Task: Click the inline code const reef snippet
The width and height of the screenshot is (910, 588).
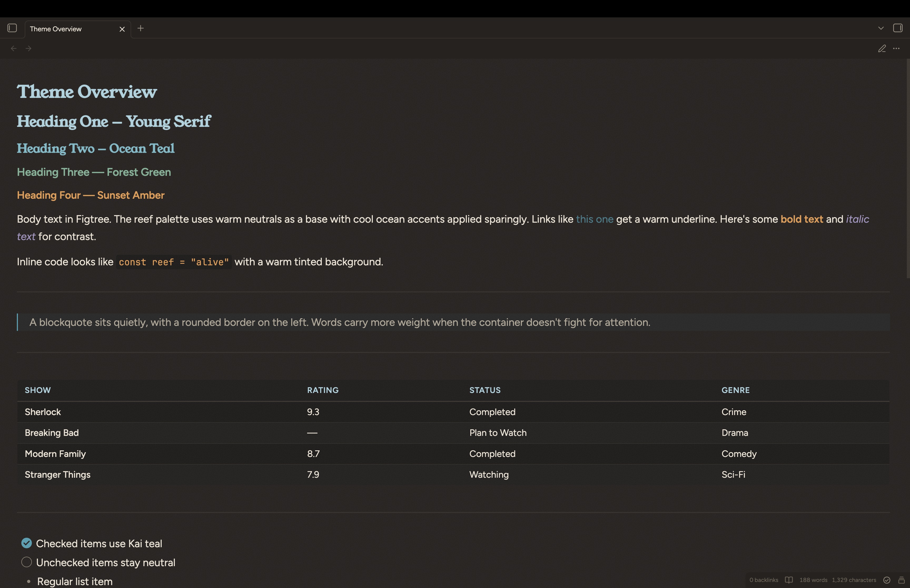Action: (x=174, y=262)
